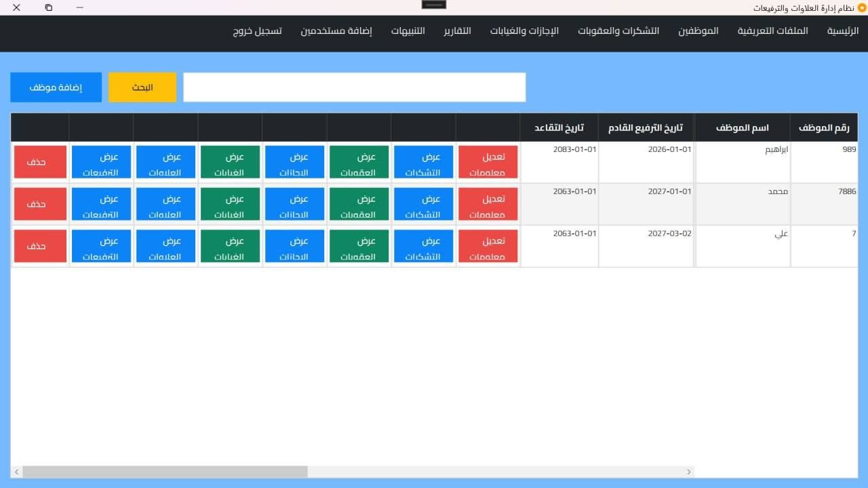This screenshot has height=488, width=868.
Task: Click the blue إضافة موظف button
Action: (56, 88)
